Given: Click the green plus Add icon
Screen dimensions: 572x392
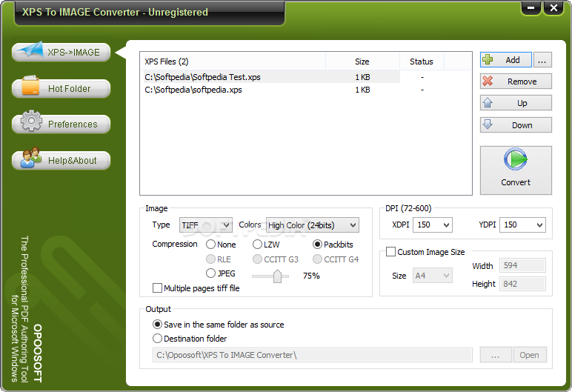Looking at the screenshot, I should (x=488, y=59).
